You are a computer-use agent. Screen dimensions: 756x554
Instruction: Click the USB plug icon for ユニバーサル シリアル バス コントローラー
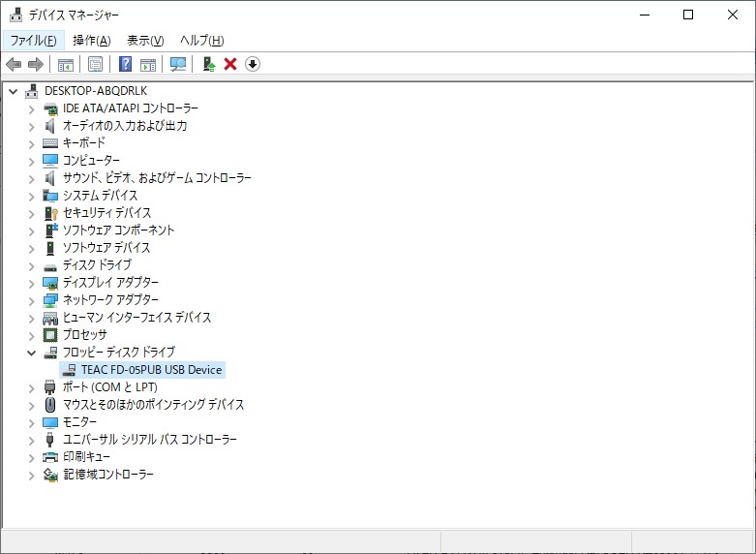point(50,440)
